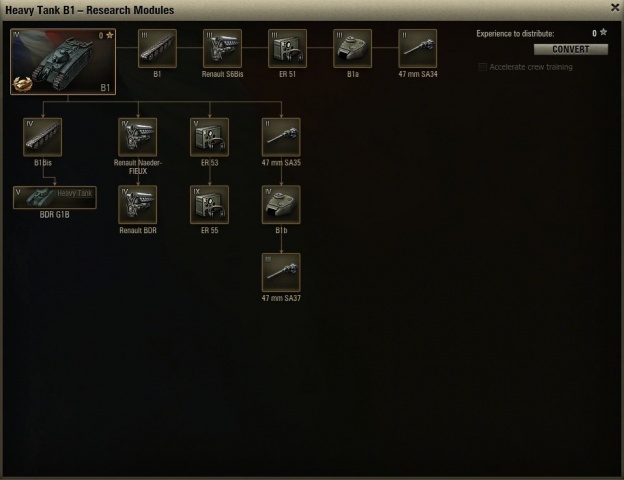Choose the ER 53 radio module
Viewport: 624px width, 480px height.
point(209,137)
